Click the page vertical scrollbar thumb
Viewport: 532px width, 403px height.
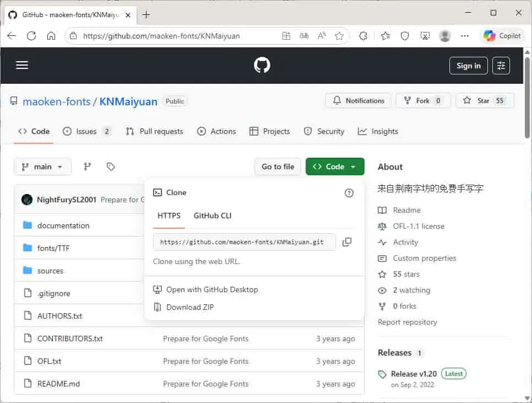pos(527,98)
